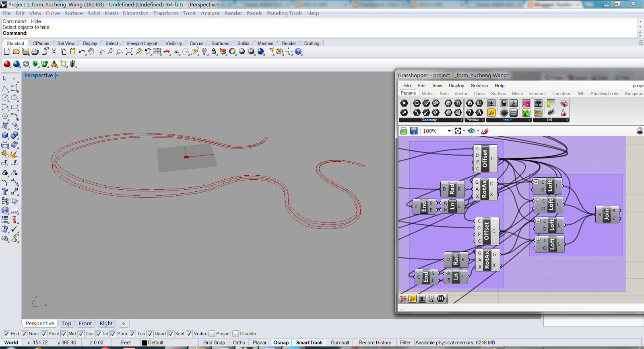Click the light bulb Hide objects icon
This screenshot has width=644, height=349.
(x=204, y=51)
